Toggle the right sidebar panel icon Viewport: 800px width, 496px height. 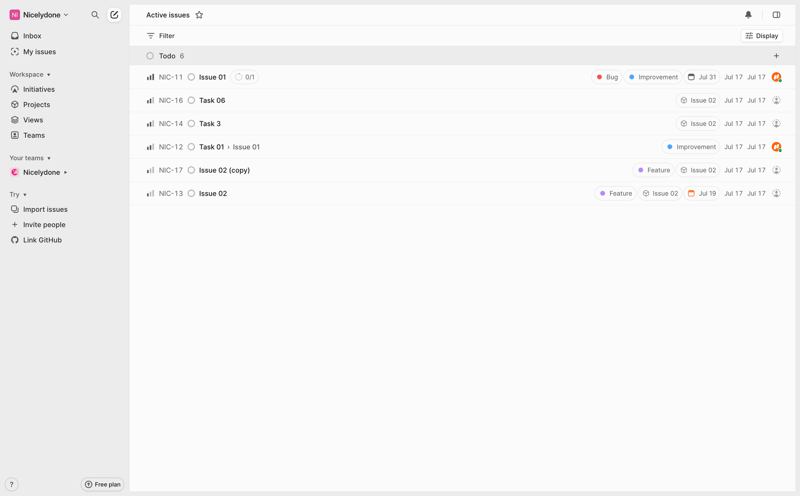pos(776,15)
